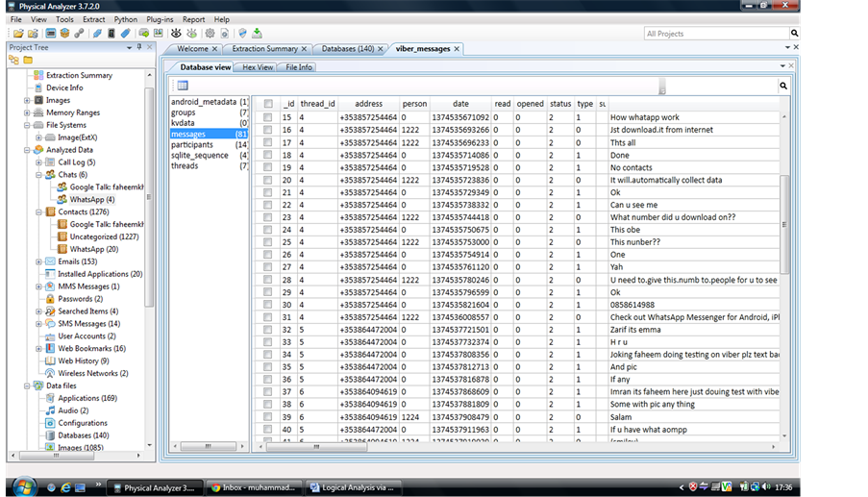Viewport: 868px width, 497px height.
Task: Switch to the Hex View tab
Action: coord(258,67)
